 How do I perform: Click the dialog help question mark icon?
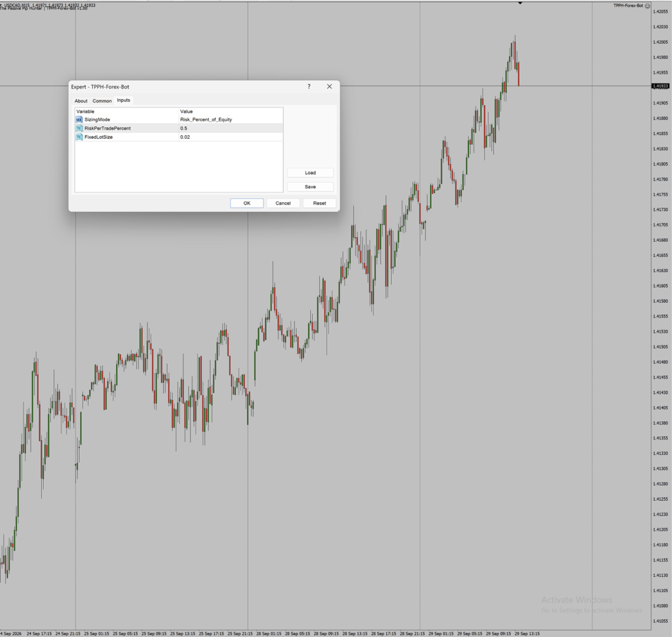click(x=309, y=87)
